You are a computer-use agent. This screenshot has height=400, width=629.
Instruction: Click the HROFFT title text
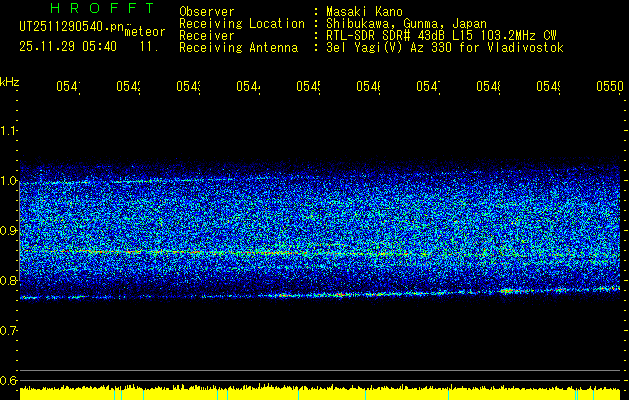[x=102, y=8]
